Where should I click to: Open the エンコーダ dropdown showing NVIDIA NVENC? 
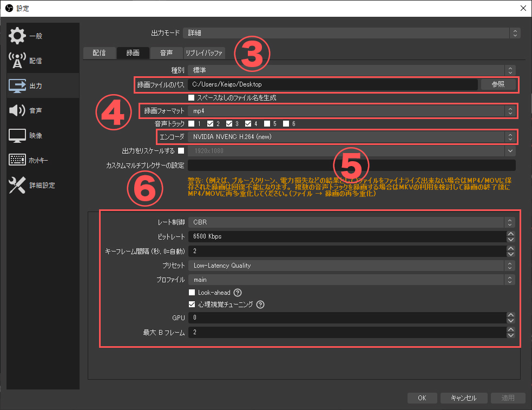[x=352, y=137]
